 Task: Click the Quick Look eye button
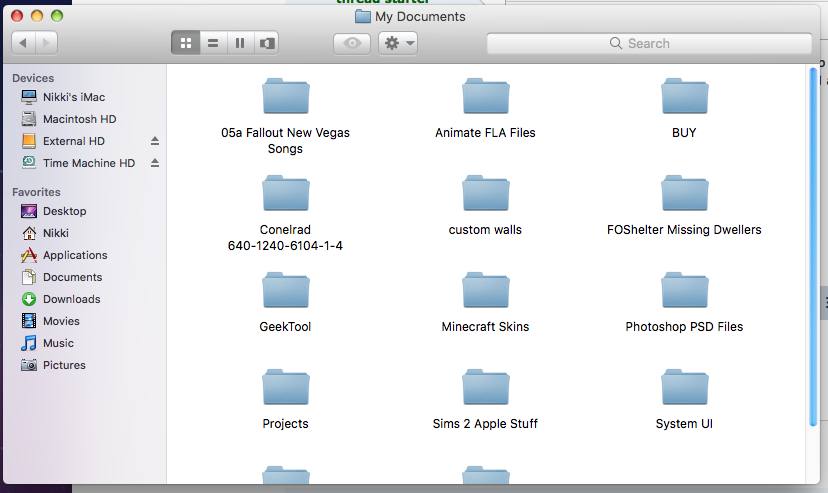click(352, 43)
